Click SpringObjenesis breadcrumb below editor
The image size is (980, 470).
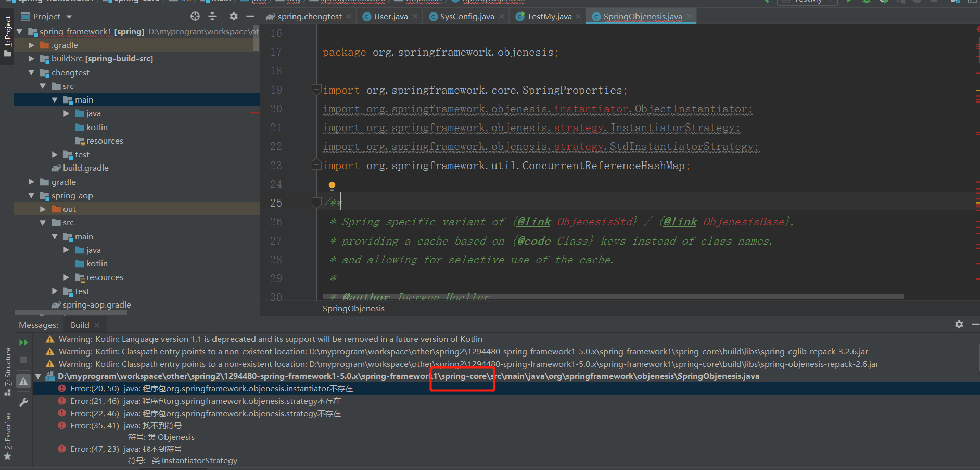pos(353,309)
